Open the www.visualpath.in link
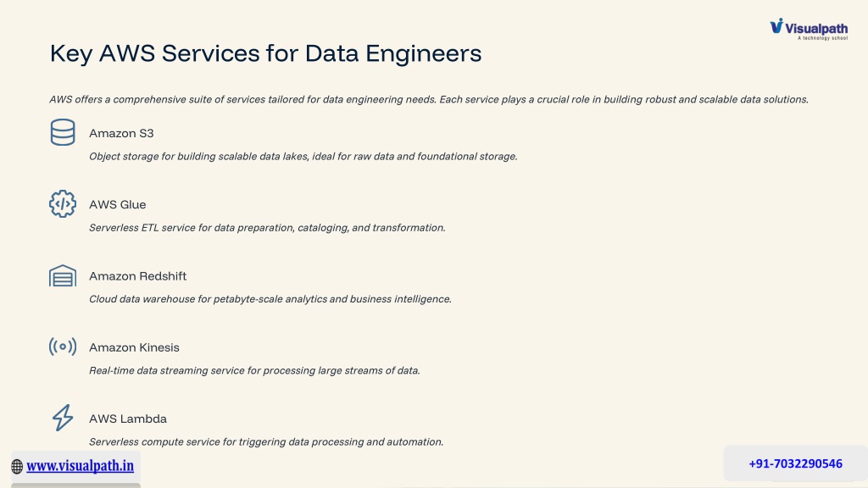The height and width of the screenshot is (488, 868). pyautogui.click(x=81, y=466)
